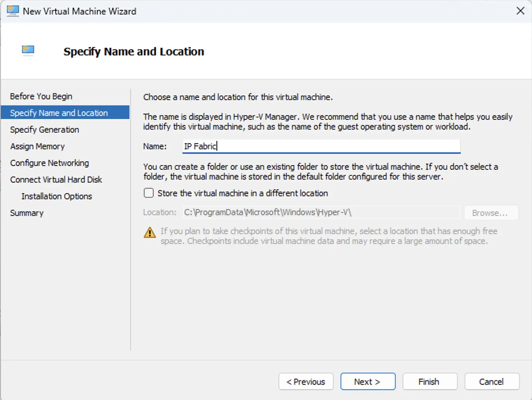Click the Hyper-V wizard icon in the title bar
Screen dimensions: 532x400
pyautogui.click(x=12, y=11)
